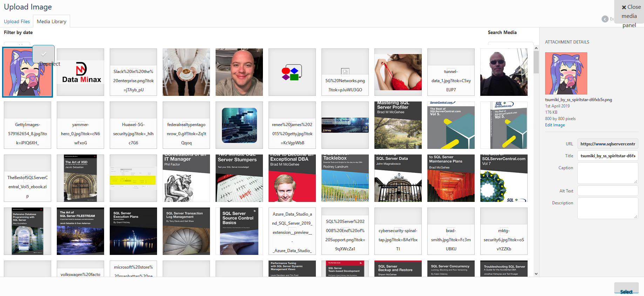Select the red lingerie photo thumbnail
Viewport: 644px width, 296px height.
[398, 72]
